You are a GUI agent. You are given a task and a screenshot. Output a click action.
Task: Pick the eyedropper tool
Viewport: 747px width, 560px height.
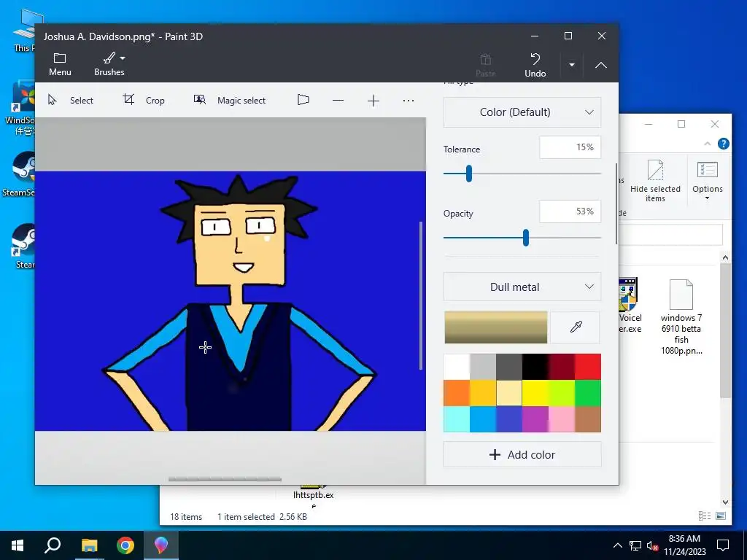pos(576,327)
